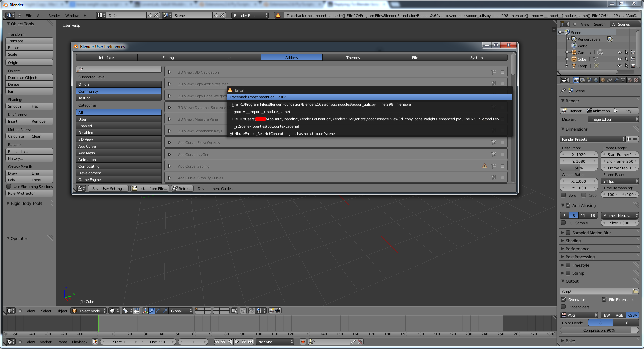Switch to the System tab
Viewport: 644px width, 349px height.
(x=477, y=57)
